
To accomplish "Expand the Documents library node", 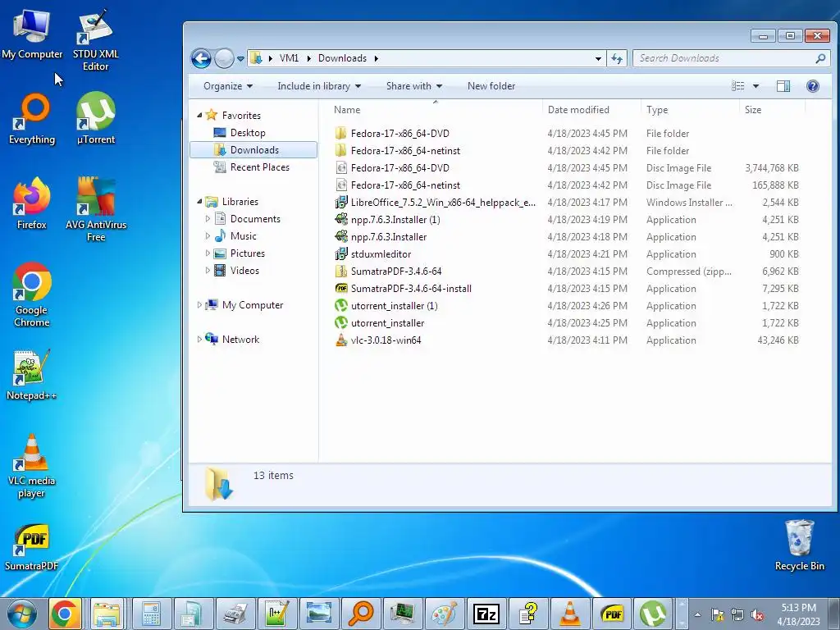I will pos(208,218).
